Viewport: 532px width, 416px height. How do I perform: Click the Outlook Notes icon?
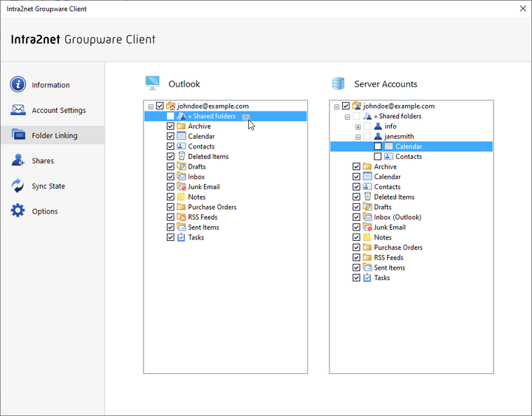[x=181, y=197]
